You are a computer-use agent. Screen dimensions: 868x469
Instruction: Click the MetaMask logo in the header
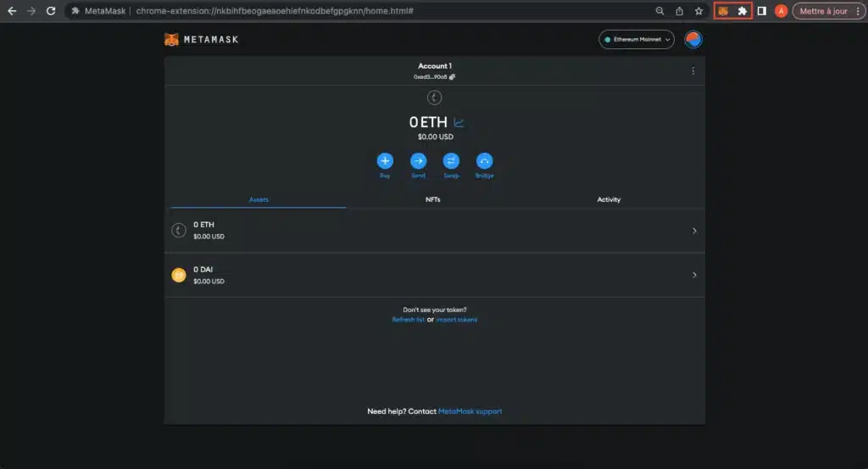202,39
